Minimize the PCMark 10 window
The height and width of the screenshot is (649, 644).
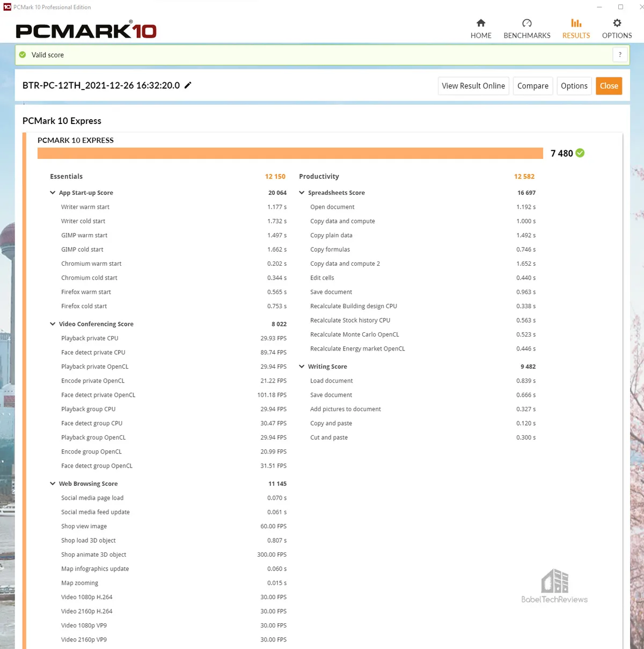point(599,7)
